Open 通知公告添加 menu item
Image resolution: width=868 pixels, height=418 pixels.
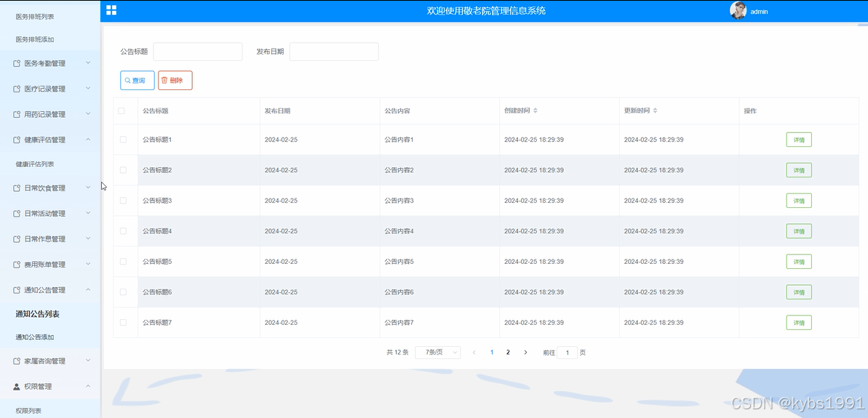coord(35,337)
